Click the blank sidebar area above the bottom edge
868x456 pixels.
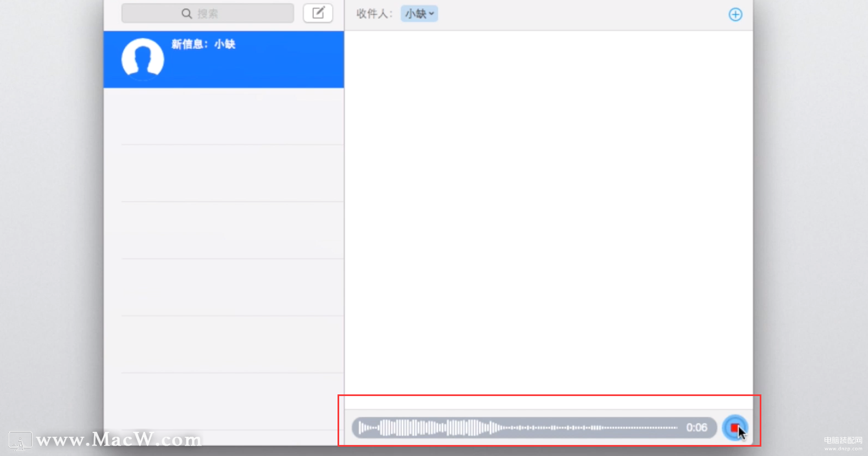[x=224, y=402]
